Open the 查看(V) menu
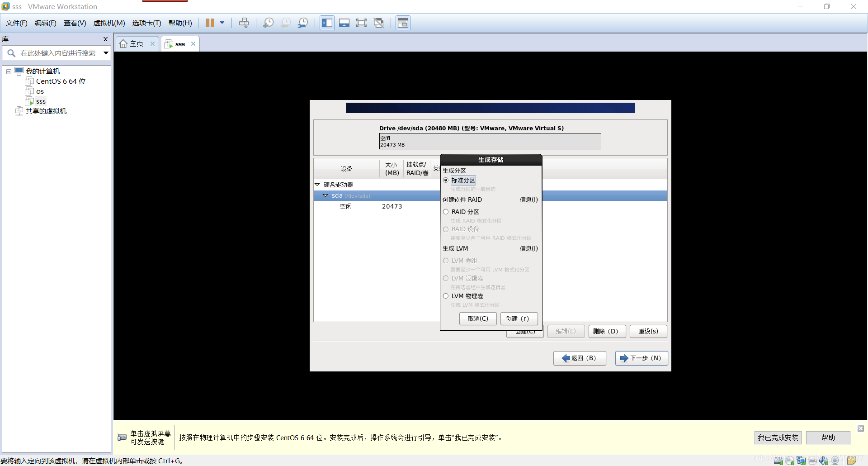 point(75,23)
